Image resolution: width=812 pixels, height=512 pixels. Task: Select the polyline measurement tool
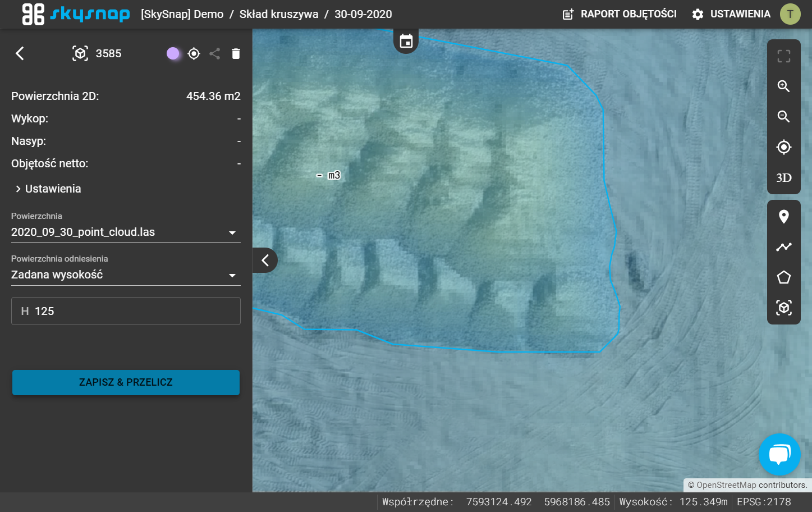(x=784, y=247)
